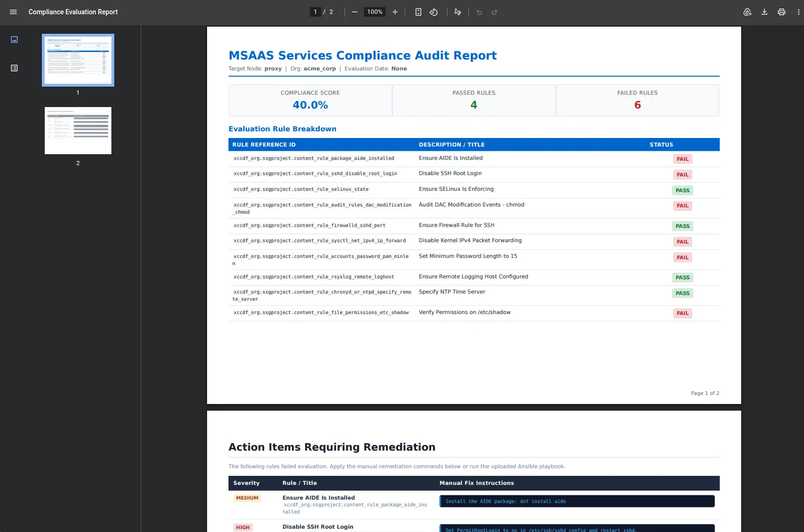Viewport: 804px width, 532px height.
Task: Click the redo arrow icon
Action: tap(495, 12)
